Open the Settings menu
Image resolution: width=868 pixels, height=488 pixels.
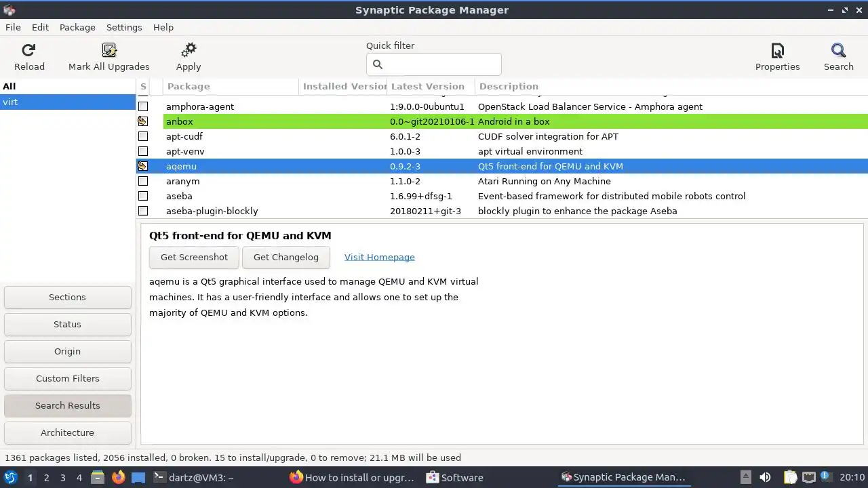(x=124, y=27)
